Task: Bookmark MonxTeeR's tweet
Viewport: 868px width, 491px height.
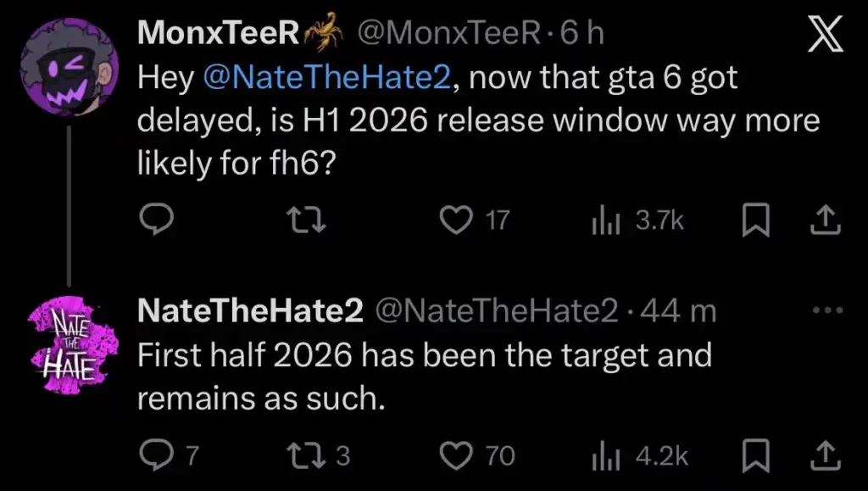Action: point(755,220)
